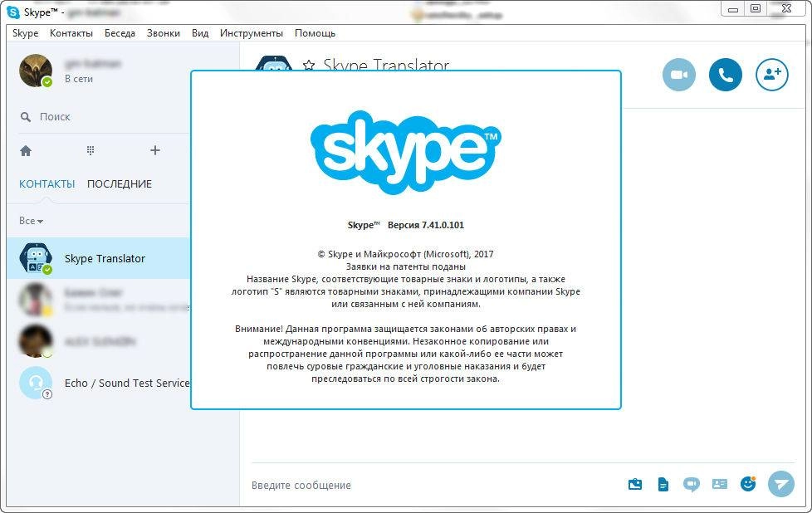Viewport: 812px width, 513px height.
Task: Star Skype Translator as favorite
Action: [x=309, y=66]
